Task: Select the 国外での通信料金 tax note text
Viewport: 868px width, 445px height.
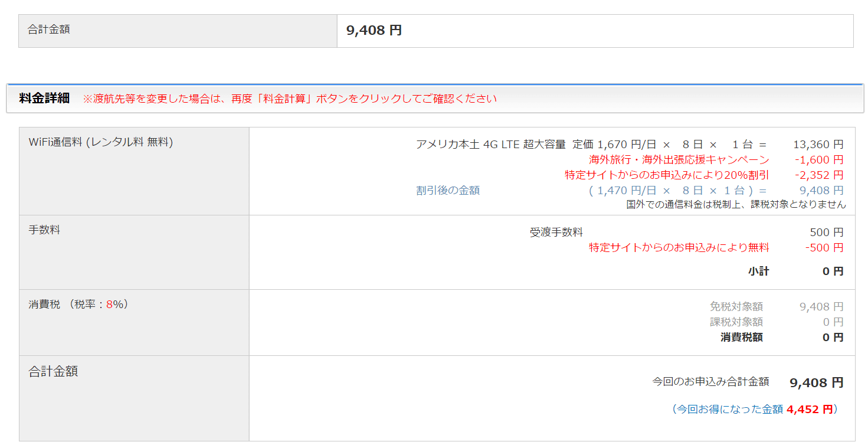Action: (736, 205)
